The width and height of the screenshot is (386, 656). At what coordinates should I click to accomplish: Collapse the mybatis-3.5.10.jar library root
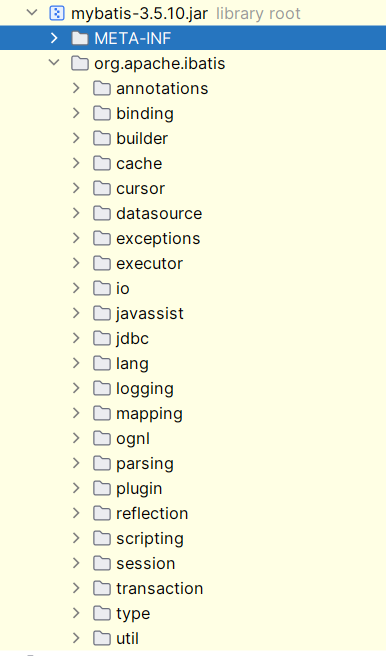[x=32, y=13]
